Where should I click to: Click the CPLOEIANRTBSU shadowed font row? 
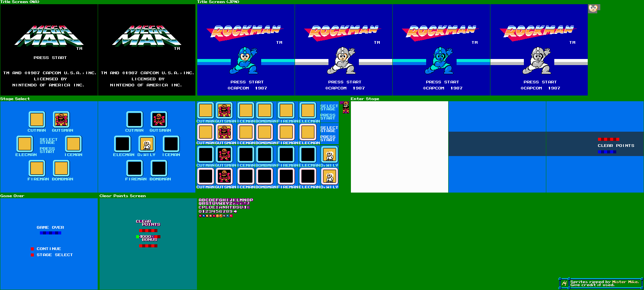(224, 207)
